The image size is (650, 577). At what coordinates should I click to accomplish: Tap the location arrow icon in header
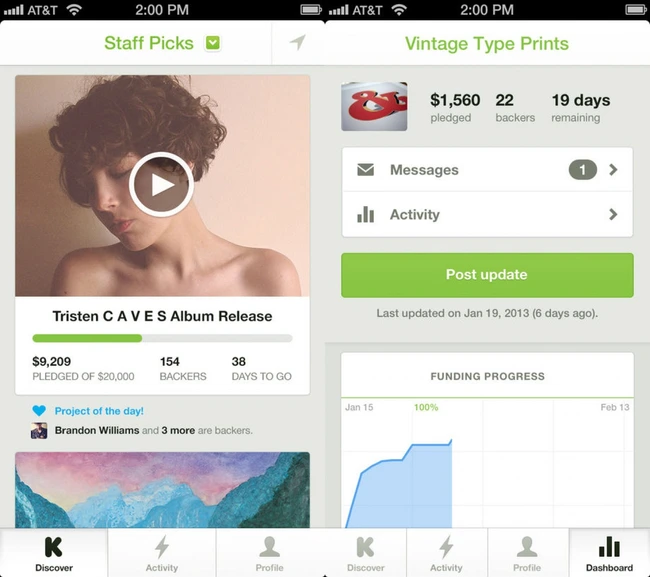point(298,42)
